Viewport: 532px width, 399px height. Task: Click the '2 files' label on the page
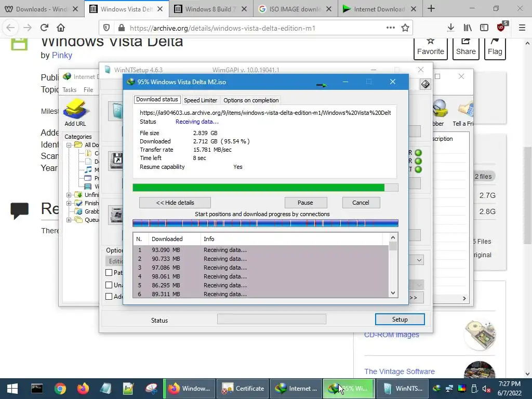[483, 177]
